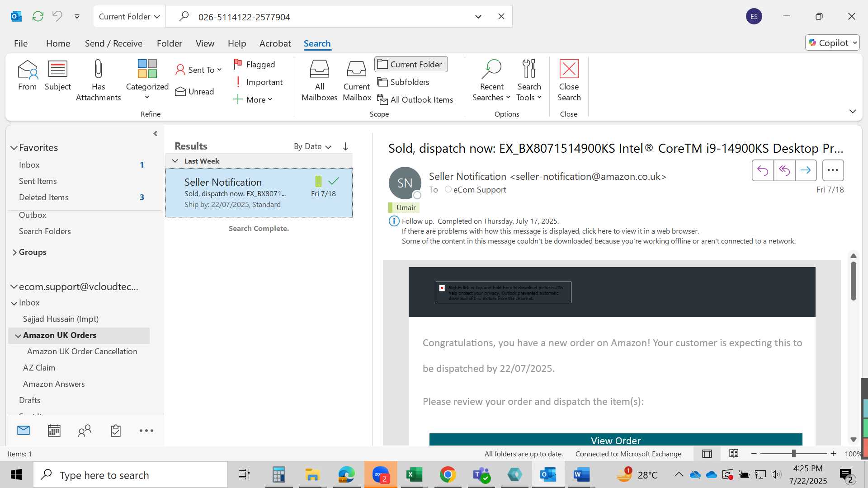
Task: Click the blocked picture placeholder
Action: (503, 292)
